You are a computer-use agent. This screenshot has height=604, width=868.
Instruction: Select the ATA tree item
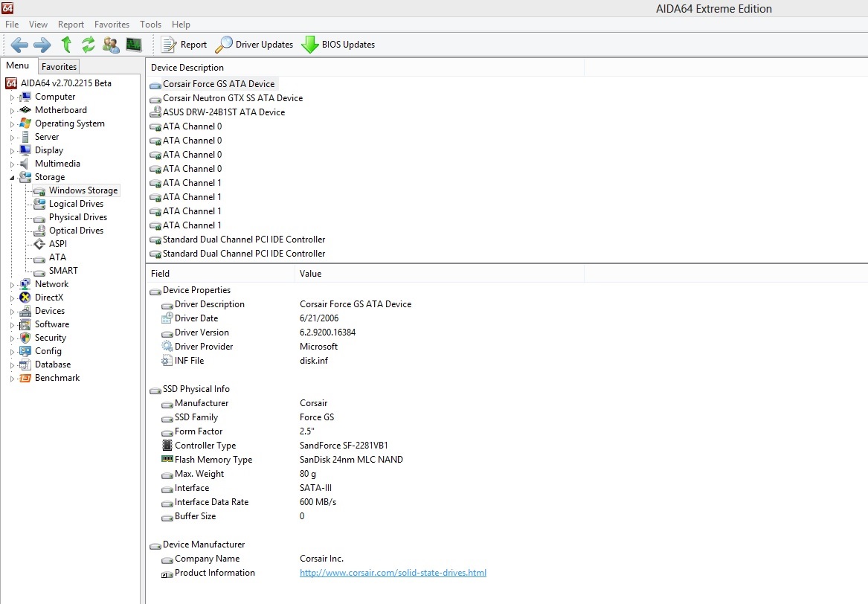(x=57, y=257)
